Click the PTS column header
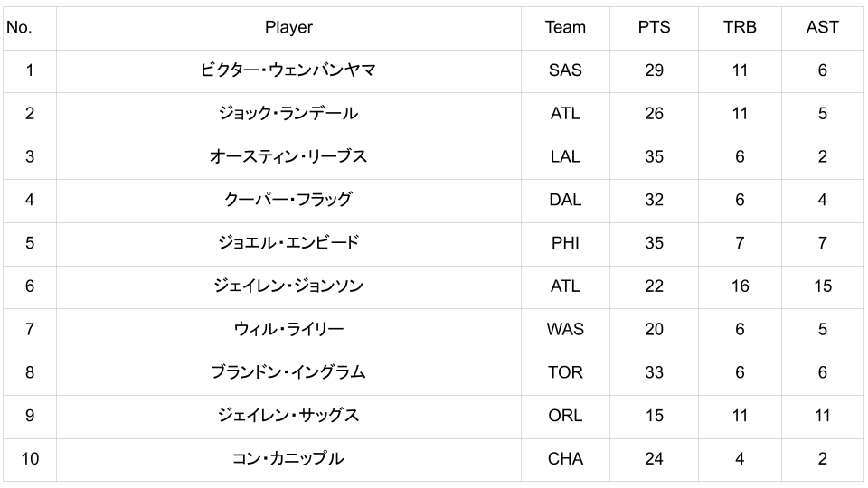868x488 pixels. (654, 27)
